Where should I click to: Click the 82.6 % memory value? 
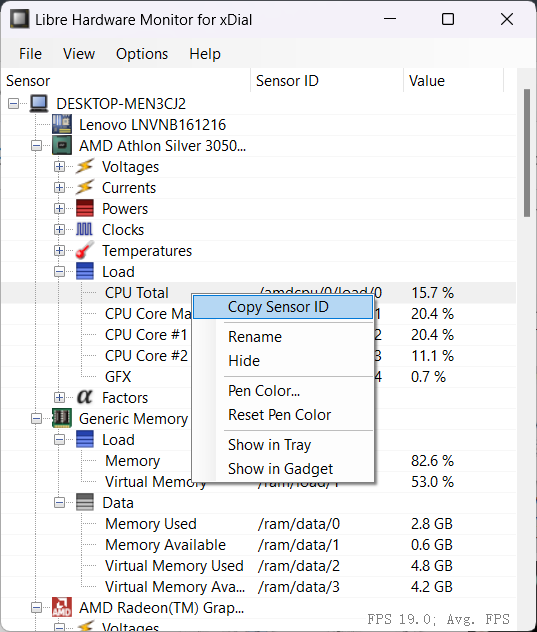click(x=432, y=460)
